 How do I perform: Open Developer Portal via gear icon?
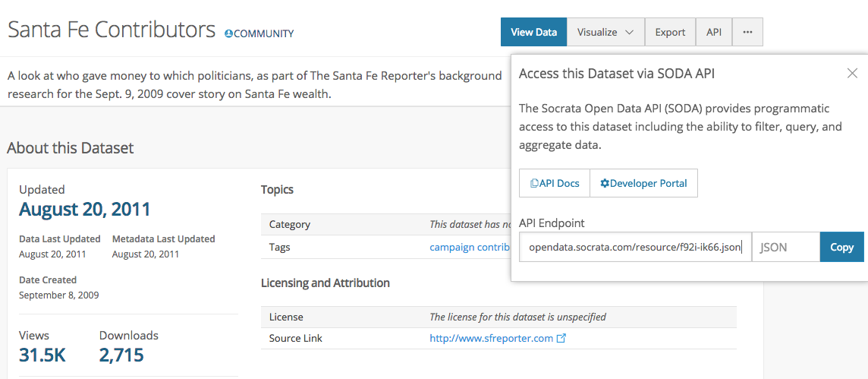click(x=605, y=183)
